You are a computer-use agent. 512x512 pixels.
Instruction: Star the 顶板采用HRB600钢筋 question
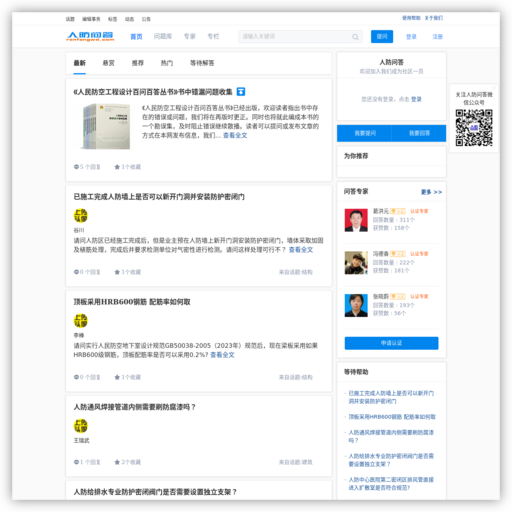click(x=117, y=377)
